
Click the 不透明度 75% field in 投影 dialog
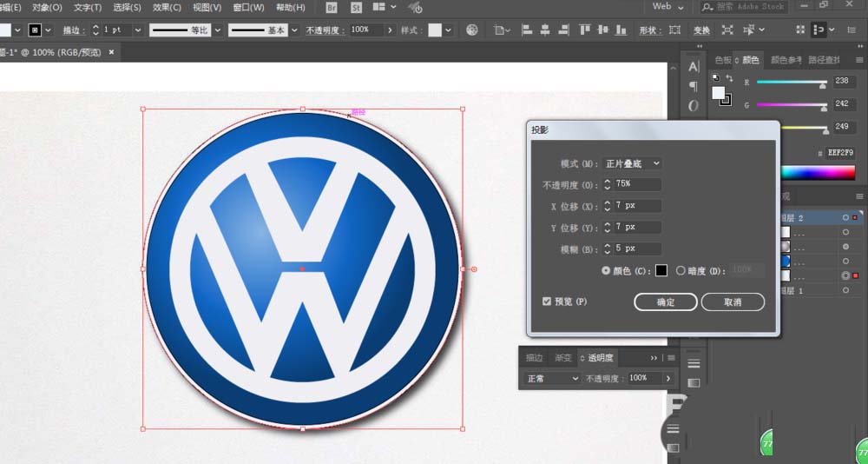637,184
